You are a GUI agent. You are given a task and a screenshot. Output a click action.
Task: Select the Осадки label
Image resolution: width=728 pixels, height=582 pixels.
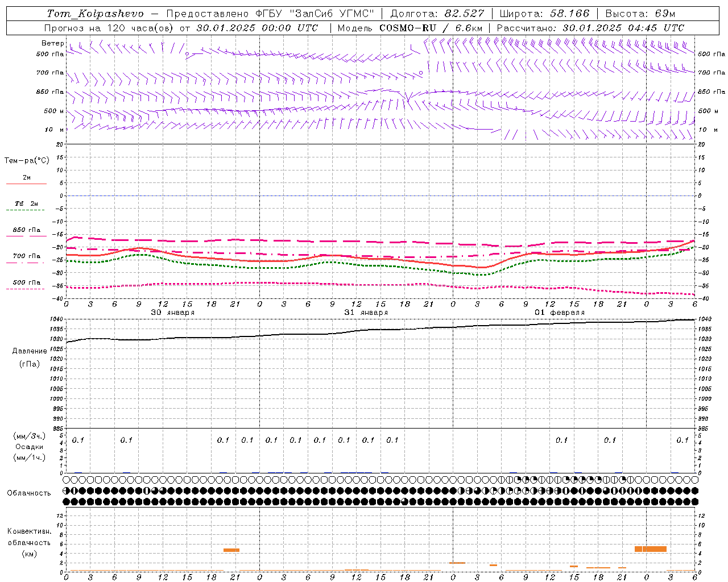(x=30, y=447)
